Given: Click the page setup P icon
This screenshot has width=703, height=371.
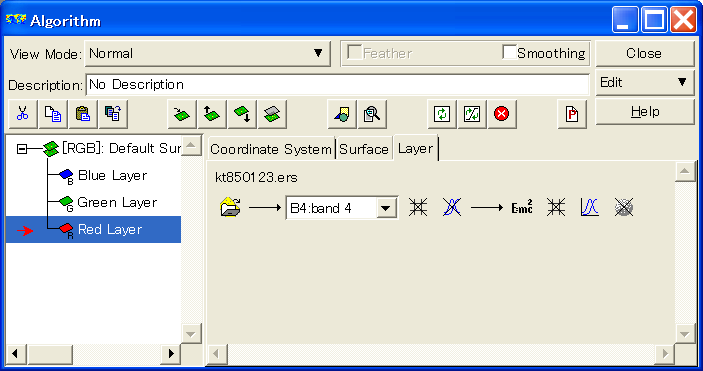Looking at the screenshot, I should coord(572,114).
